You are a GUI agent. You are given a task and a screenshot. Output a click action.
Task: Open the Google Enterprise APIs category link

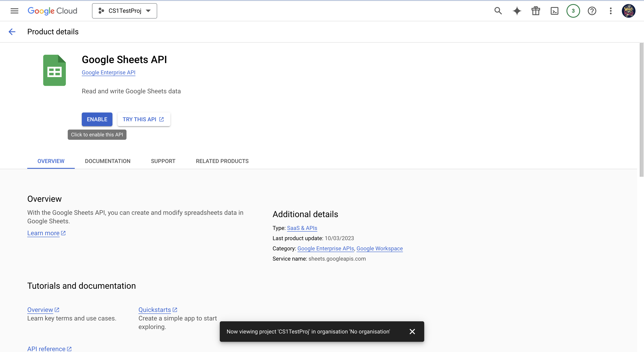click(325, 248)
